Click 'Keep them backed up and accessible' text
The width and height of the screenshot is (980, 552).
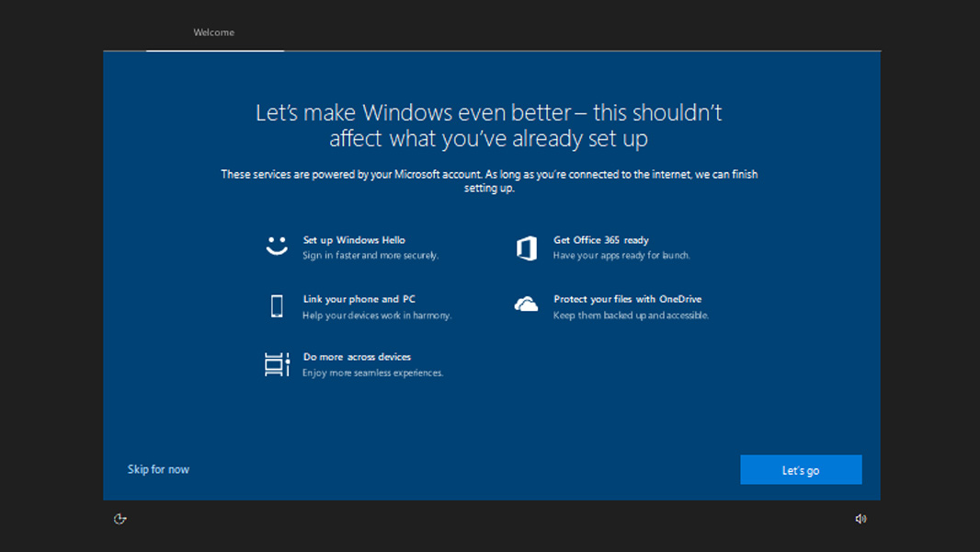(x=631, y=316)
